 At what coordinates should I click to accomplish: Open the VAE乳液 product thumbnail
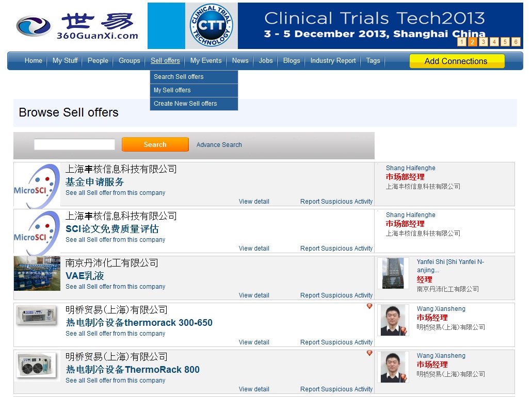pyautogui.click(x=37, y=273)
